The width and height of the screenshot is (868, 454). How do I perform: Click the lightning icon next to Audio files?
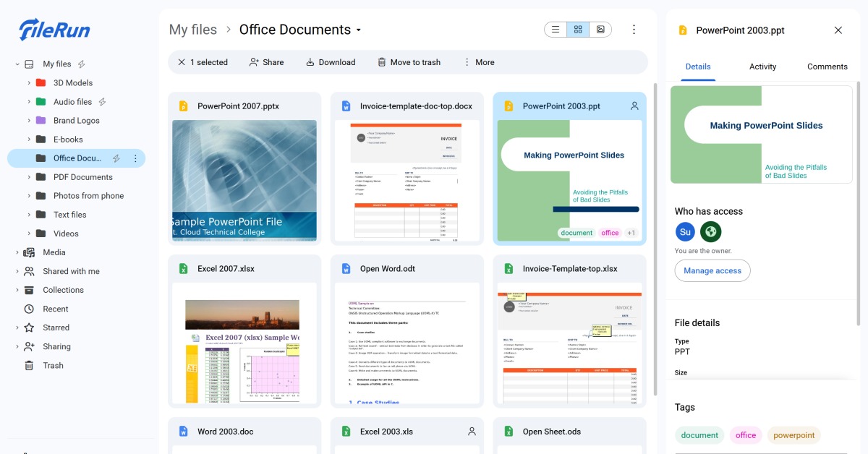point(103,102)
